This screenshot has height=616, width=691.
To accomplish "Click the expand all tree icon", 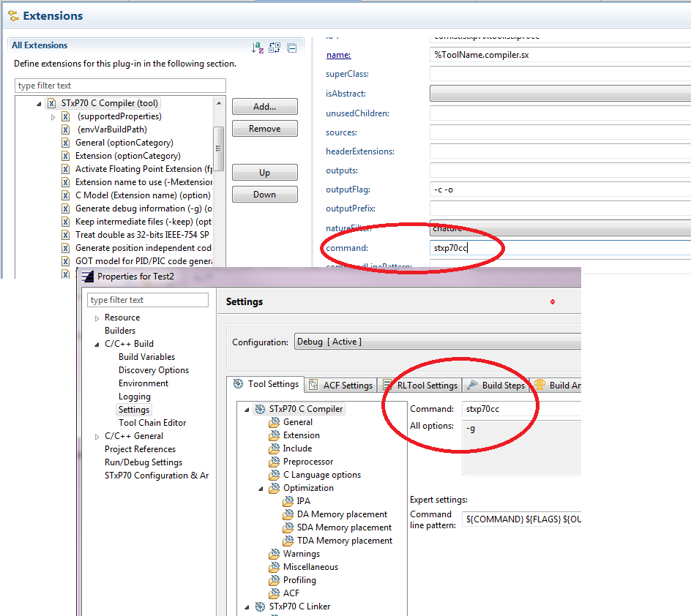I will tap(274, 48).
